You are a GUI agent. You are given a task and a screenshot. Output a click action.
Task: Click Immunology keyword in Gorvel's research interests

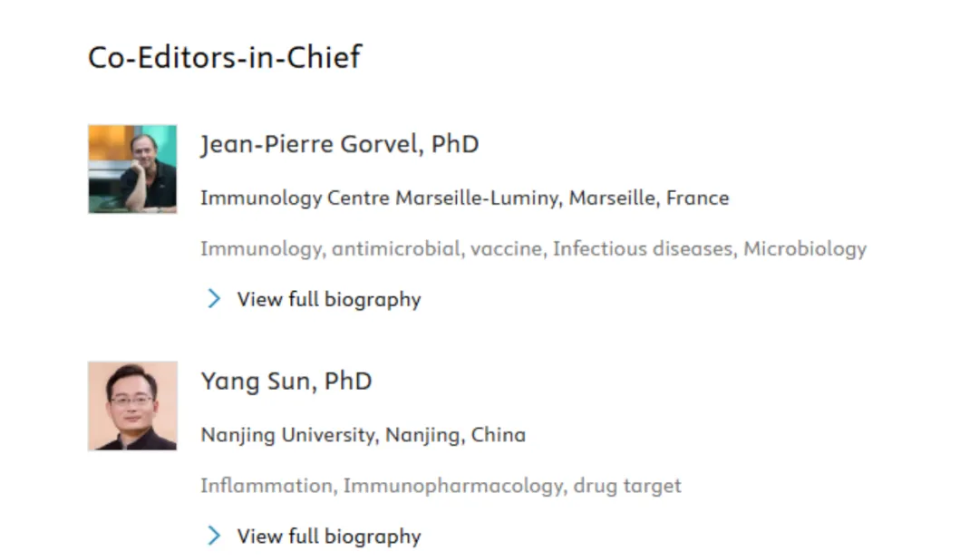260,249
